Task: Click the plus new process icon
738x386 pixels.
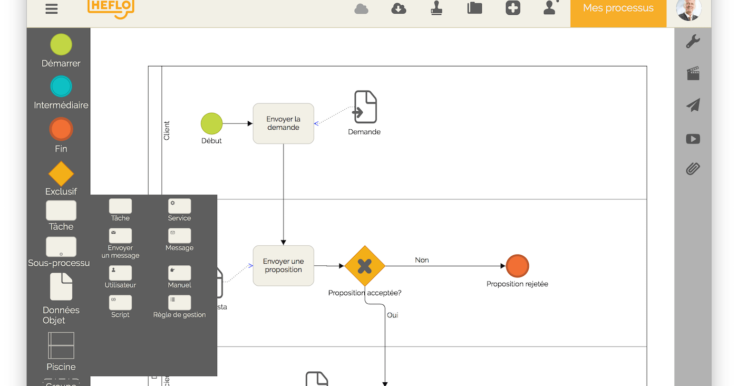Action: [x=513, y=8]
